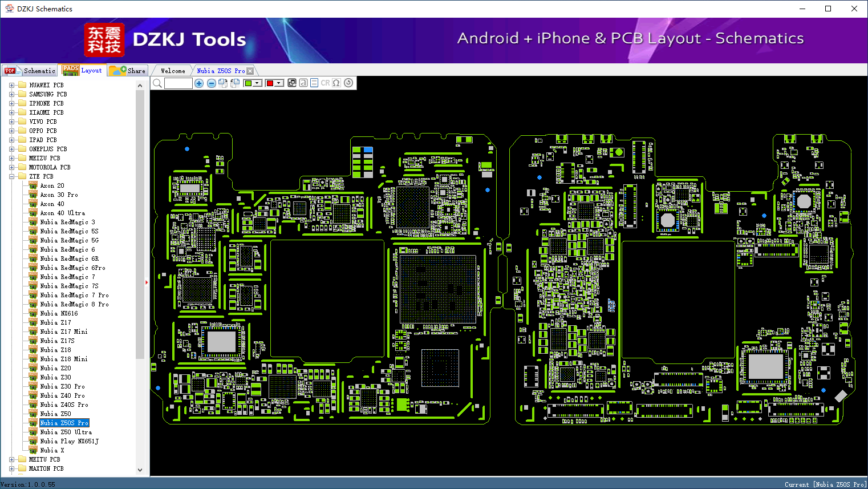This screenshot has height=489, width=868.
Task: Select Nubia Z50 Ultra entry
Action: [x=66, y=432]
